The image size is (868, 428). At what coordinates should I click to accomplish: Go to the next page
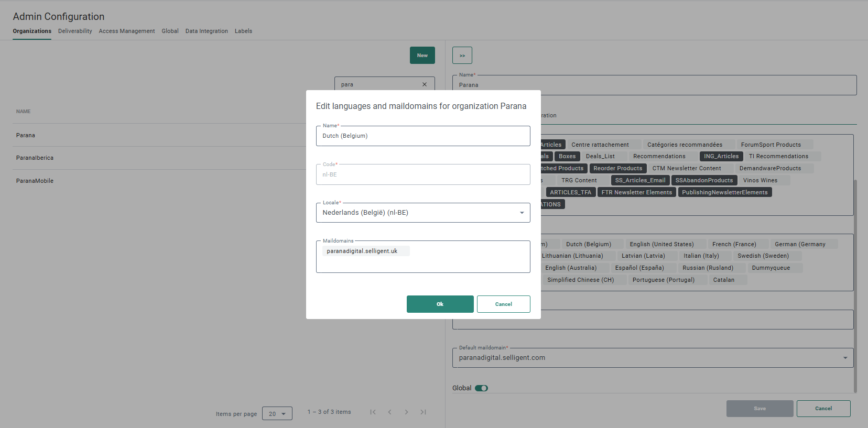pos(406,412)
